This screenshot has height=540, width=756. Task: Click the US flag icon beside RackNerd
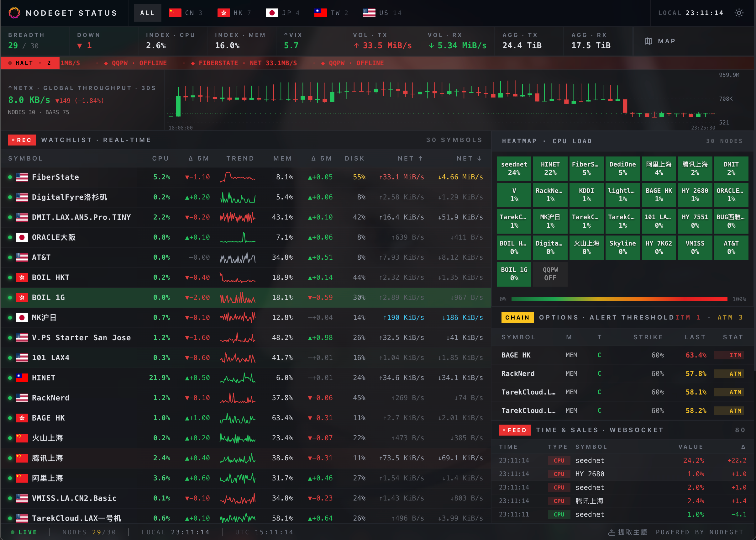(22, 398)
